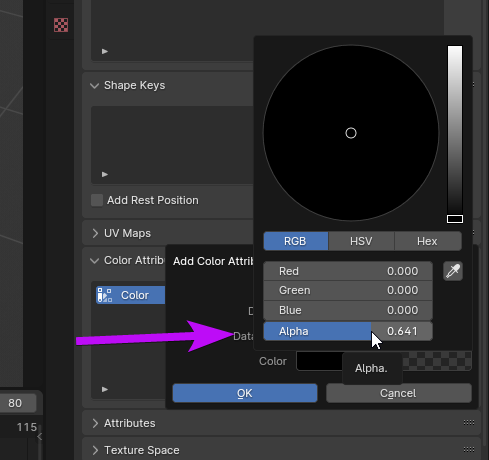Confirm with the OK button
This screenshot has width=489, height=460.
coord(245,393)
